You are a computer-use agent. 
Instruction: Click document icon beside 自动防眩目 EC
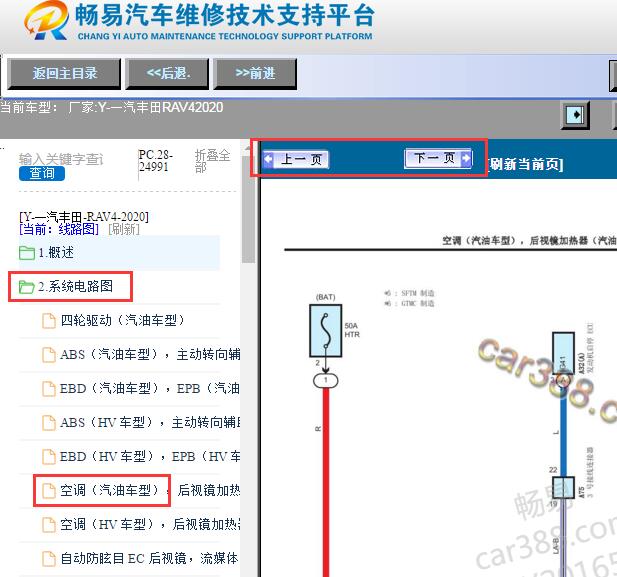(x=49, y=559)
